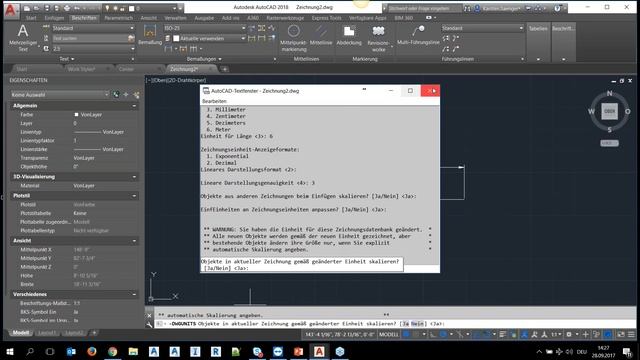This screenshot has height=360, width=640.
Task: Click the help question mark icon
Action: [557, 8]
